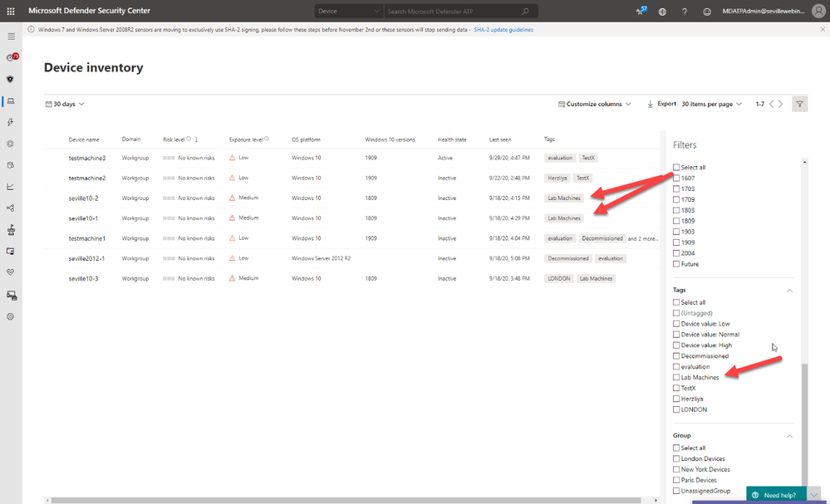This screenshot has height=504, width=830.
Task: Sort by Health state column header
Action: 452,139
